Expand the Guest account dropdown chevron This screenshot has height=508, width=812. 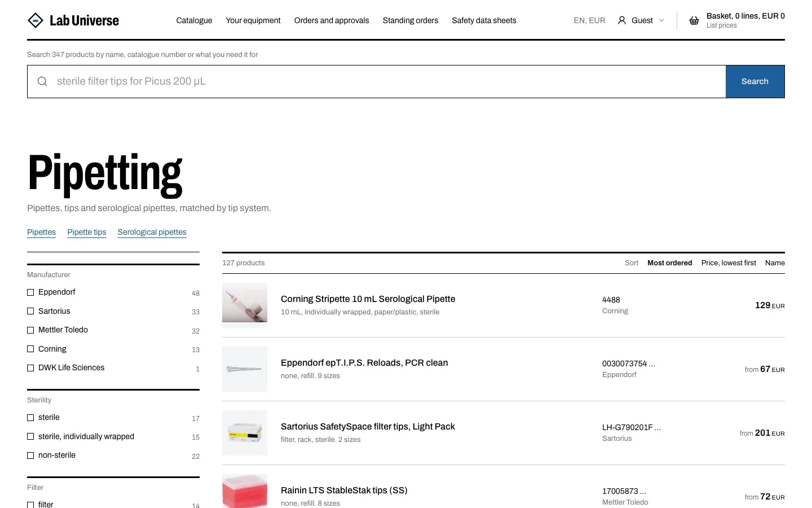661,20
